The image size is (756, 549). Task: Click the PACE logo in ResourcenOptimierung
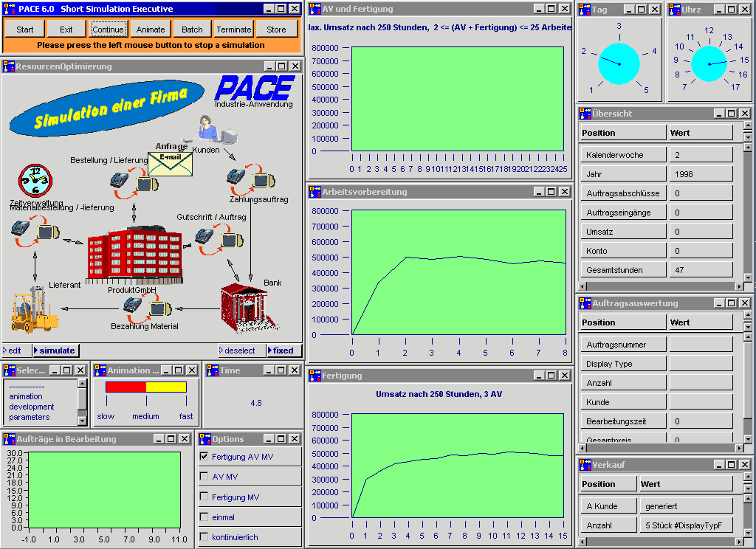tap(255, 88)
